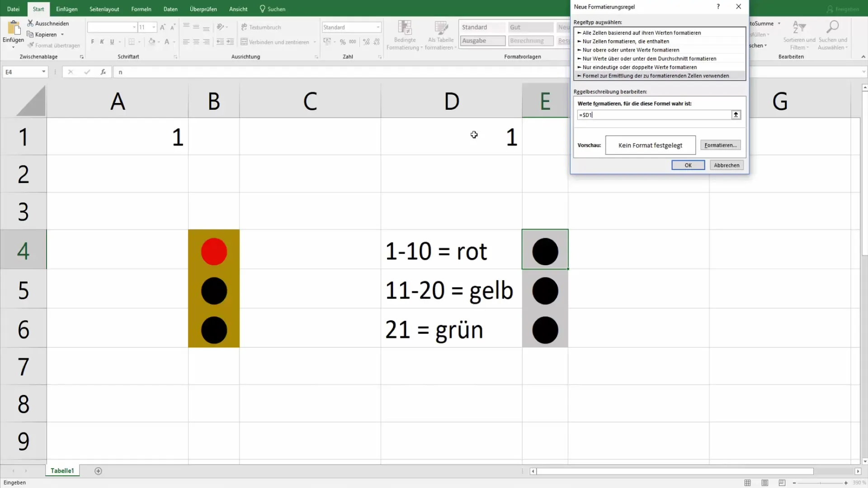Switch to the Formeln tab
Screen dimensions: 868x488
tap(141, 9)
